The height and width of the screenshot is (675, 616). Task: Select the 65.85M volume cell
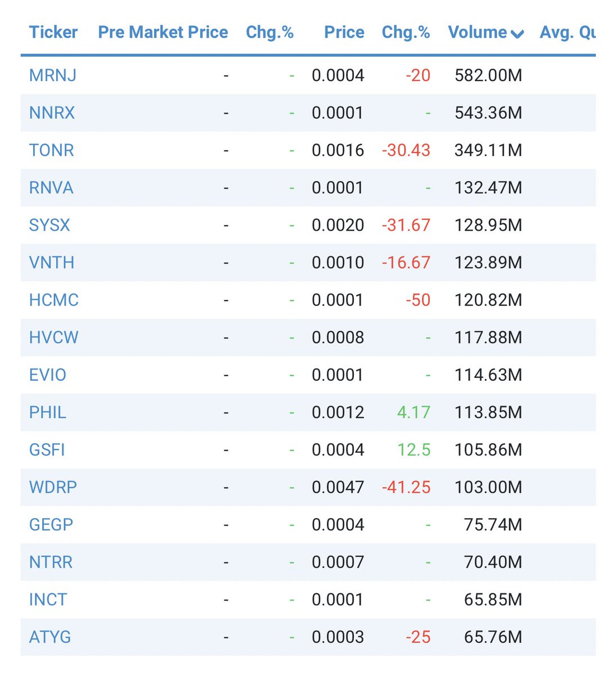point(493,600)
